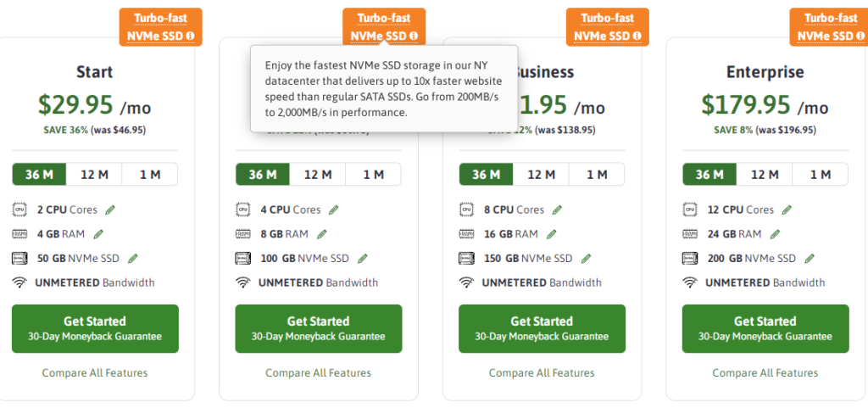Open Compare All Features under Business plan
Image resolution: width=868 pixels, height=408 pixels.
[x=542, y=372]
